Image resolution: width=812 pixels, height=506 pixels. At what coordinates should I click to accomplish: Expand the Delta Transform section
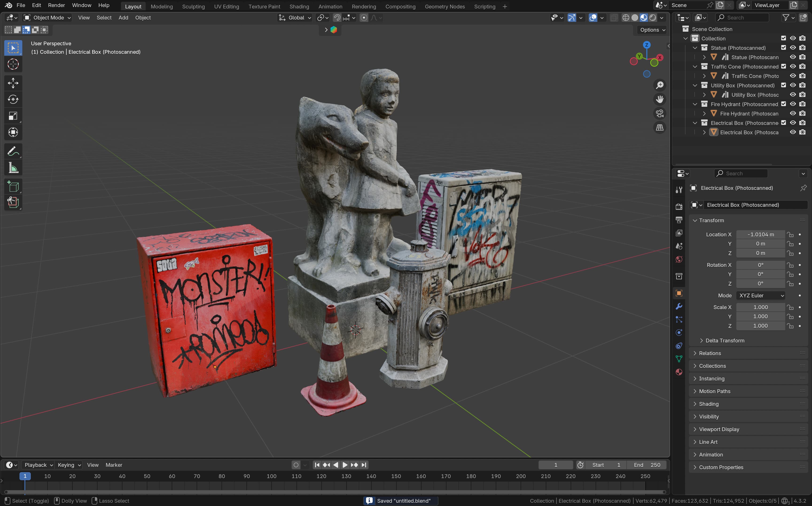tap(725, 340)
